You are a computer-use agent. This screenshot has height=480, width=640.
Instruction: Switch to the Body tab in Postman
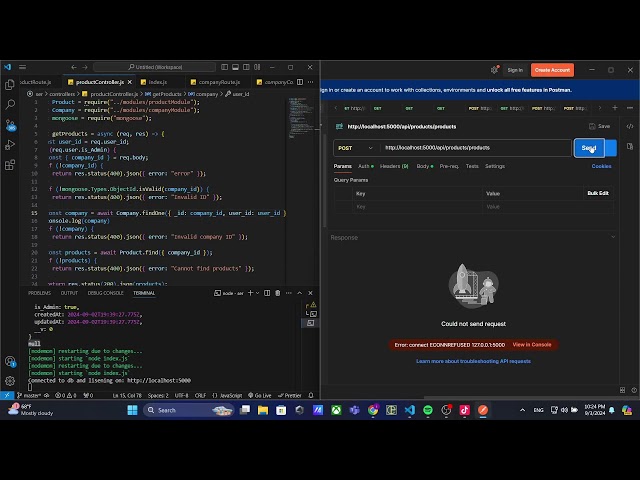(x=425, y=166)
